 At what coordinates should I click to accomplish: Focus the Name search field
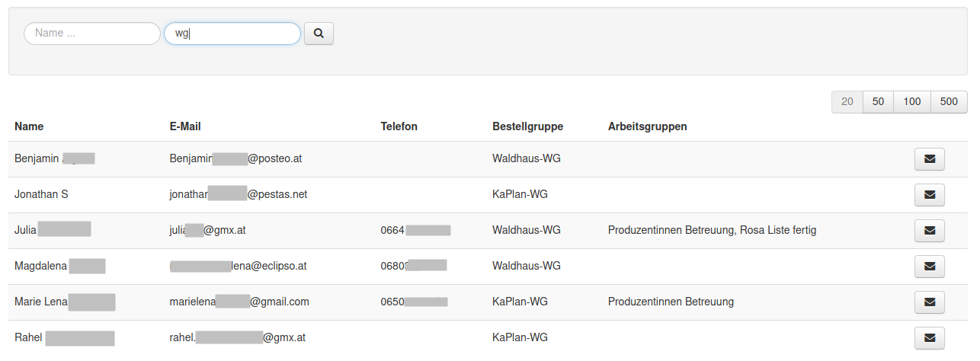[91, 34]
